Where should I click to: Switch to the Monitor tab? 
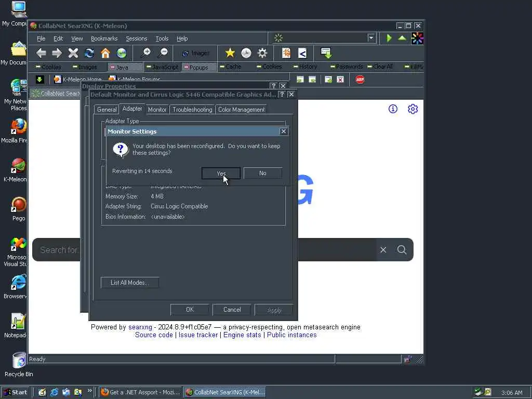pyautogui.click(x=157, y=109)
